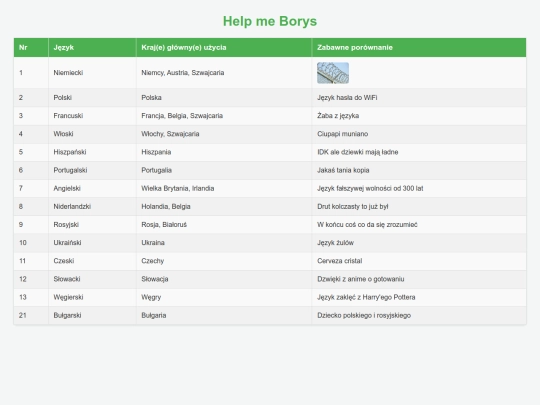The width and height of the screenshot is (540, 405).
Task: Click 'Ciupapi muniano' text
Action: click(342, 134)
